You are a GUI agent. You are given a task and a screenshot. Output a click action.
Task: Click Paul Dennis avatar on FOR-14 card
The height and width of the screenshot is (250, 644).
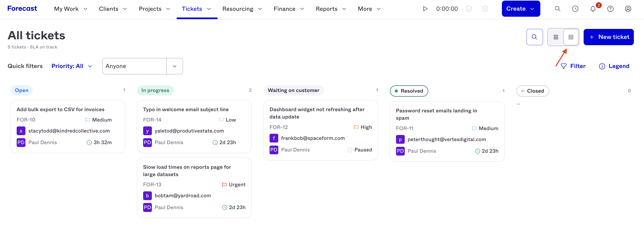coord(148,142)
